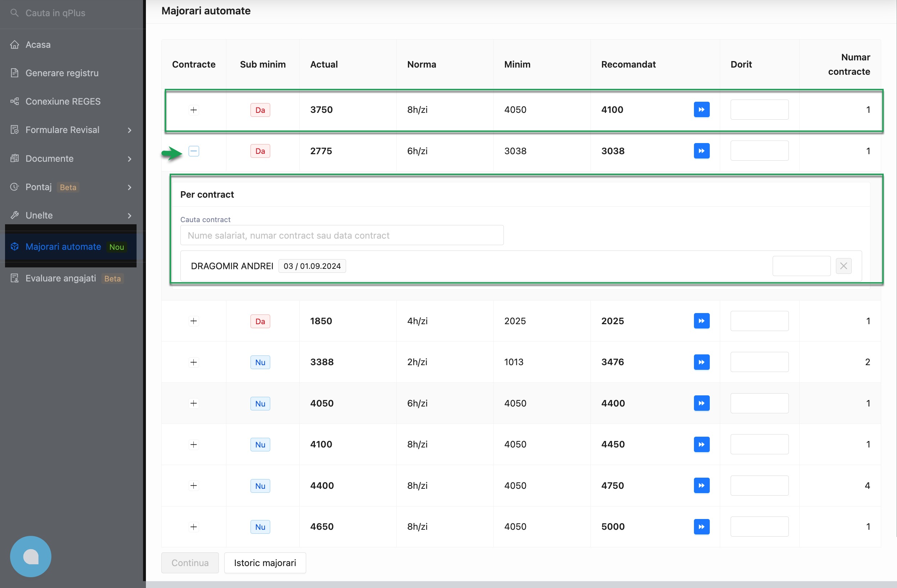Apply recommended 3038 with fast-forward button

coord(701,151)
